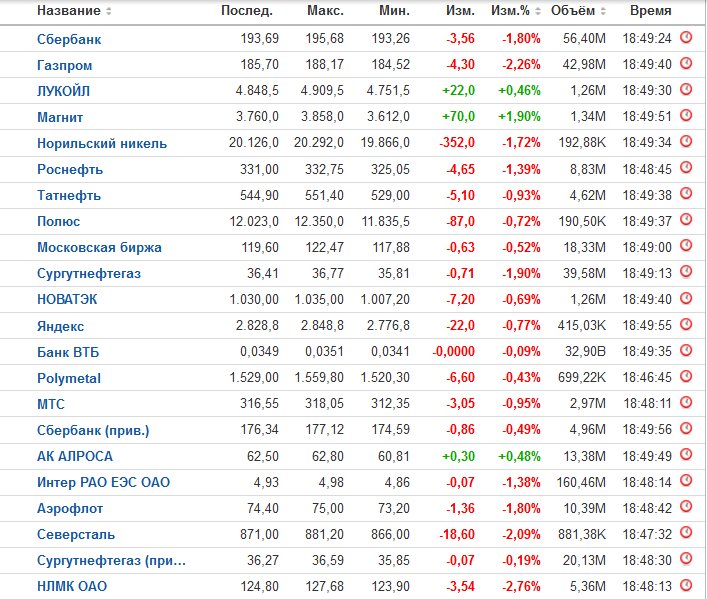Click the Макс. column header
This screenshot has width=707, height=599.
click(325, 11)
